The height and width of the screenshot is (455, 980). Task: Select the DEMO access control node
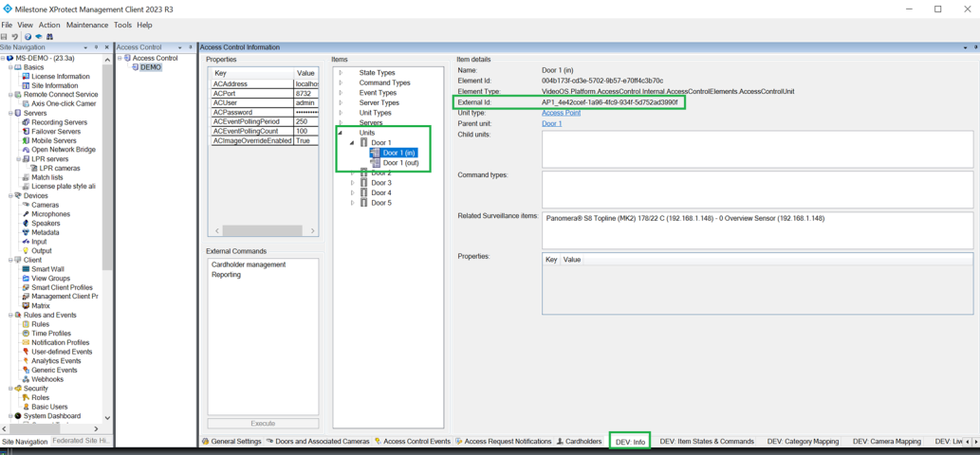coord(150,68)
